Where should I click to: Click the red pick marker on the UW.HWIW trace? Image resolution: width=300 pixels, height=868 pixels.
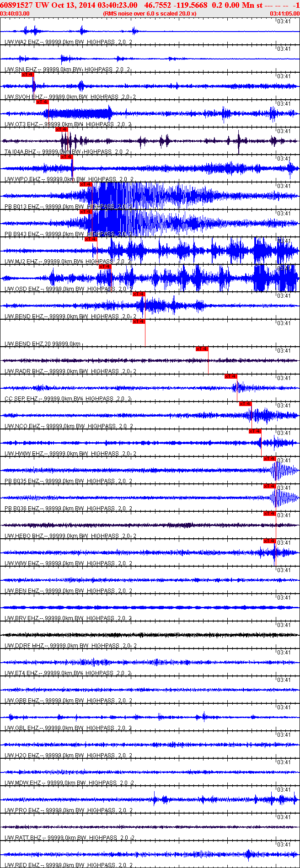point(255,431)
